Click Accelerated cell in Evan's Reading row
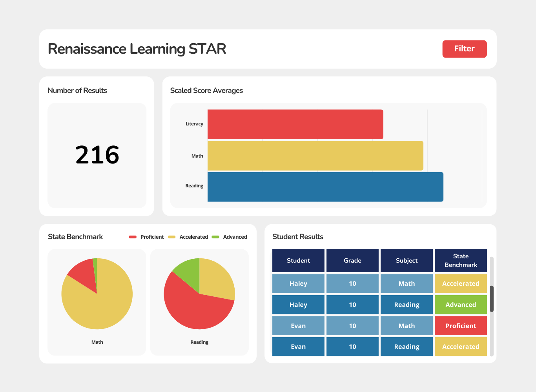 click(461, 347)
